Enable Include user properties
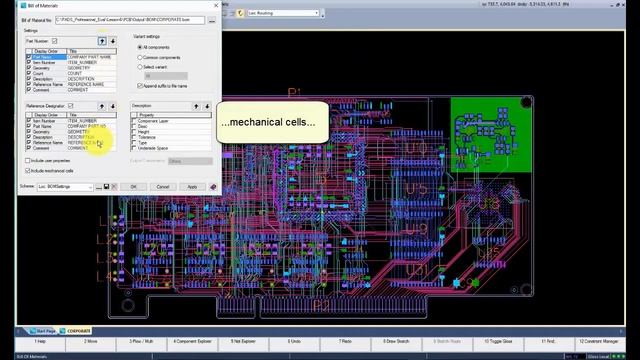640x360 pixels. [x=28, y=160]
